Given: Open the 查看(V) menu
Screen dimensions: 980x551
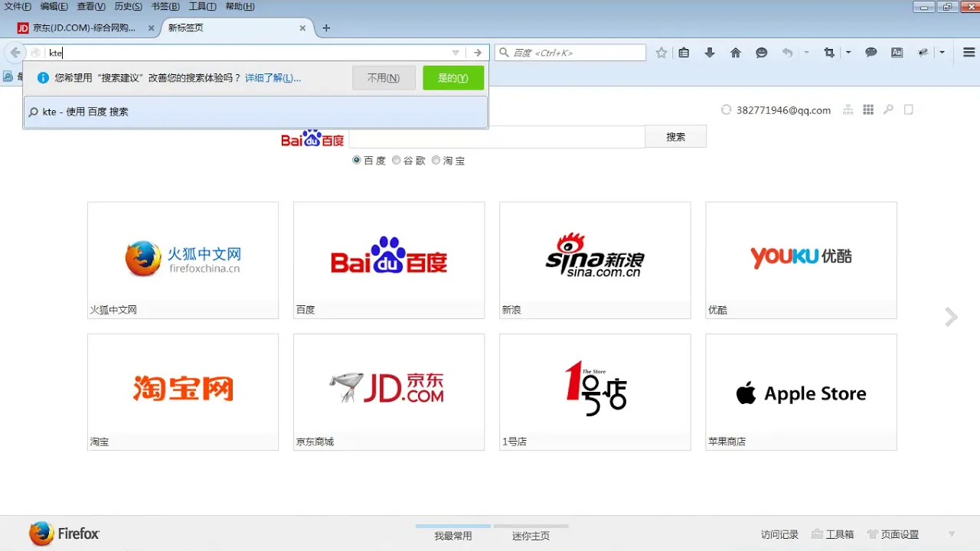Looking at the screenshot, I should click(91, 6).
